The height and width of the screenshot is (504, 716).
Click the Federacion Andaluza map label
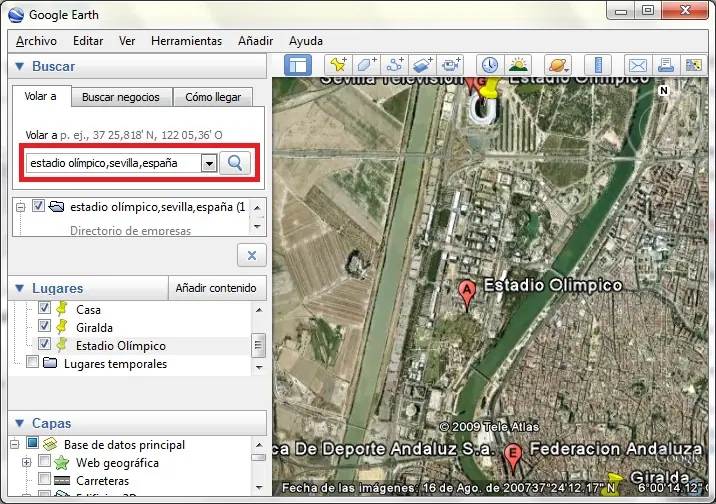616,449
